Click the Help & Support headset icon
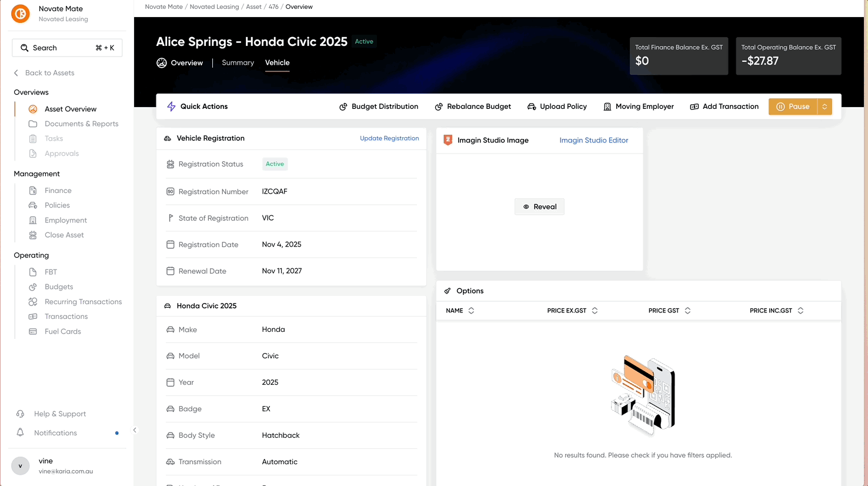 (x=21, y=414)
